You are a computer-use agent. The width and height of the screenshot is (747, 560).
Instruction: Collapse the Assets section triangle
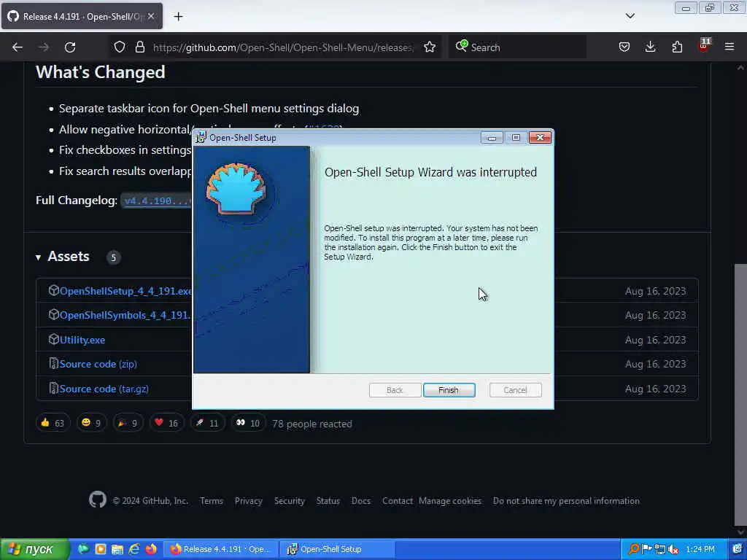38,257
